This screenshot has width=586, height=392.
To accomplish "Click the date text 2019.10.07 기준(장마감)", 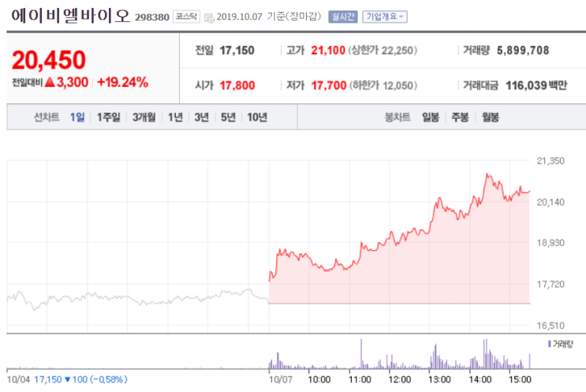I will point(269,17).
